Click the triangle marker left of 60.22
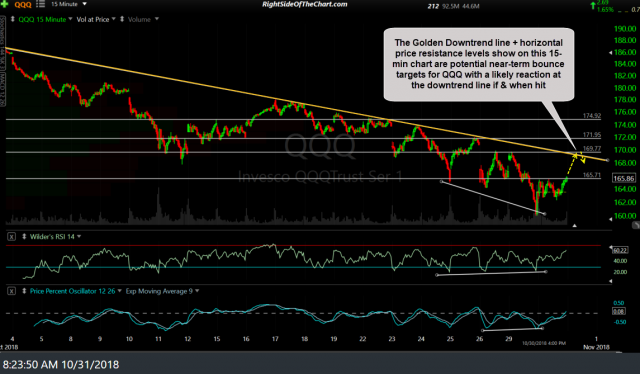The height and width of the screenshot is (374, 640). pyautogui.click(x=611, y=247)
